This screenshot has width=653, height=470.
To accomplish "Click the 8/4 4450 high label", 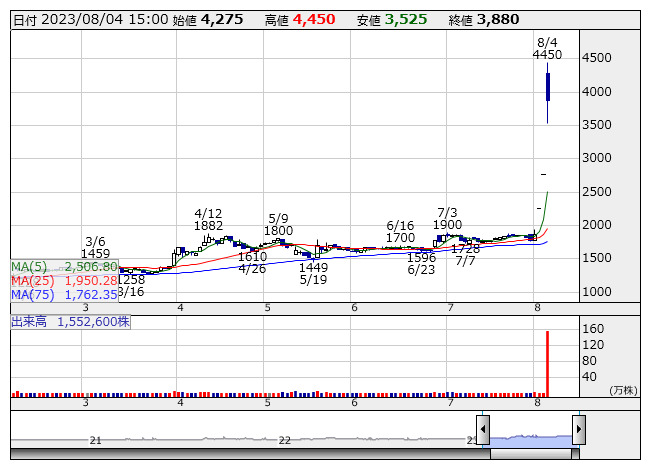I will pos(547,49).
